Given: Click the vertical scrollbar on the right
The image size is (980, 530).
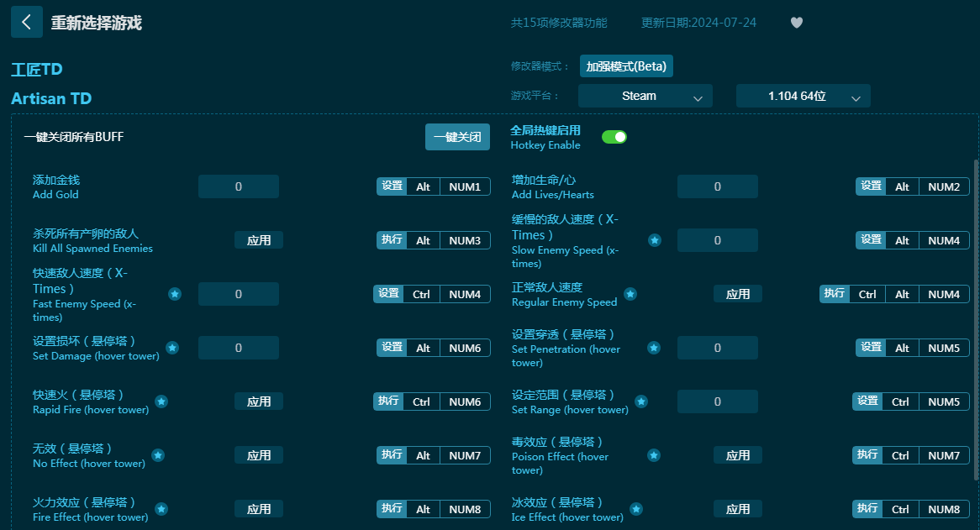Looking at the screenshot, I should 977,320.
